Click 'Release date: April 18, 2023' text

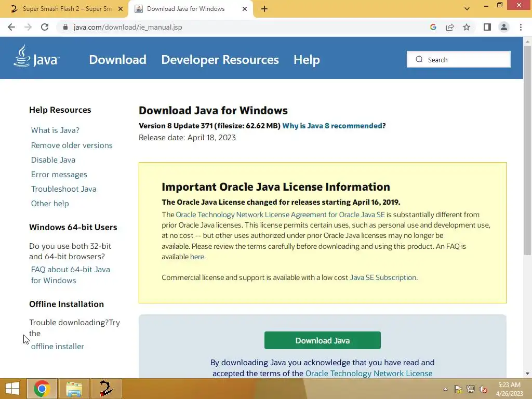[187, 138]
